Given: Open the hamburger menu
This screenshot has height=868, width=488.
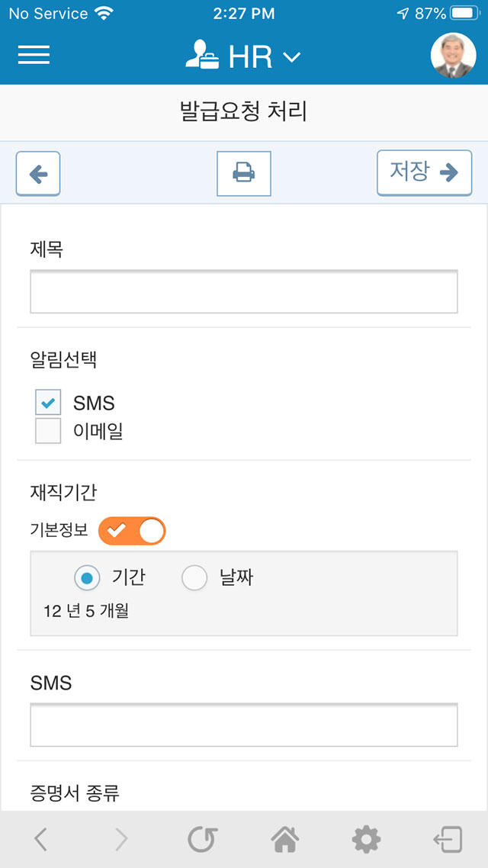Looking at the screenshot, I should click(x=34, y=55).
